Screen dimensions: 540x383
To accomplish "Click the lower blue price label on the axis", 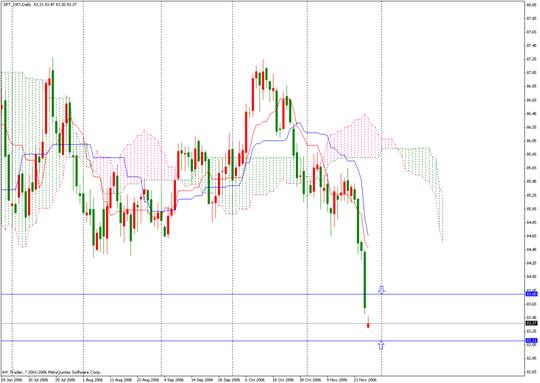I will (532, 341).
